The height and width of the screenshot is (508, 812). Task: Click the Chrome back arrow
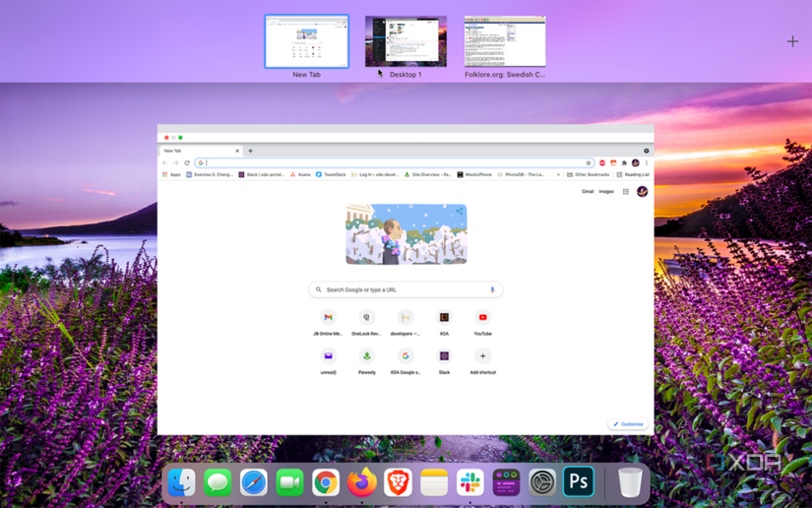(x=164, y=162)
